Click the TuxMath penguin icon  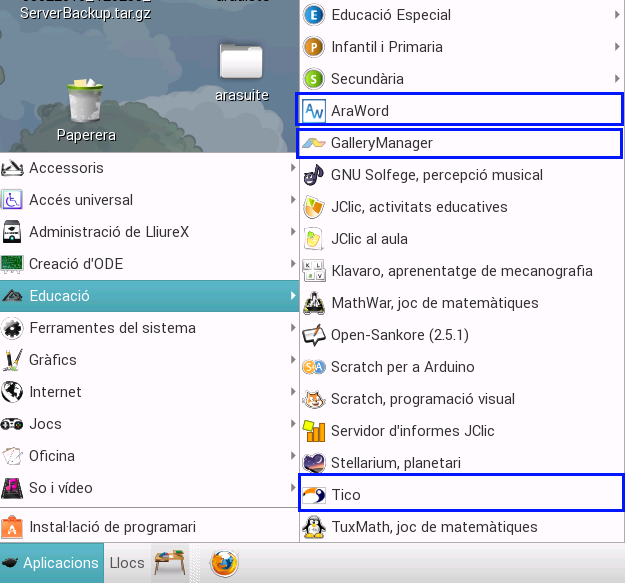(315, 527)
